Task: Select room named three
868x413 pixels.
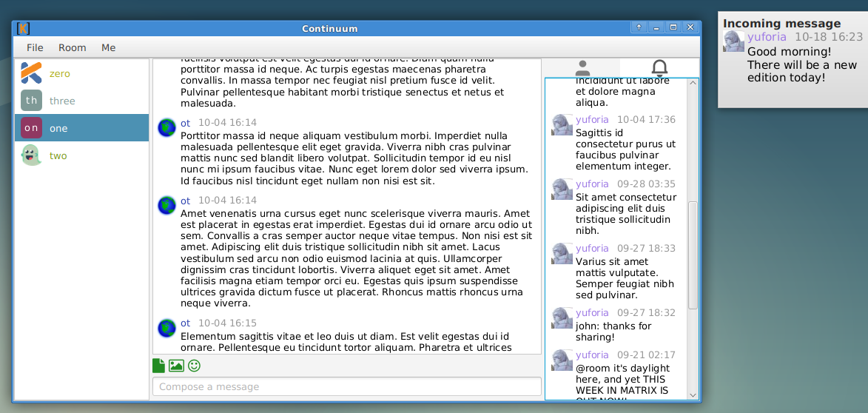Action: pyautogui.click(x=62, y=101)
